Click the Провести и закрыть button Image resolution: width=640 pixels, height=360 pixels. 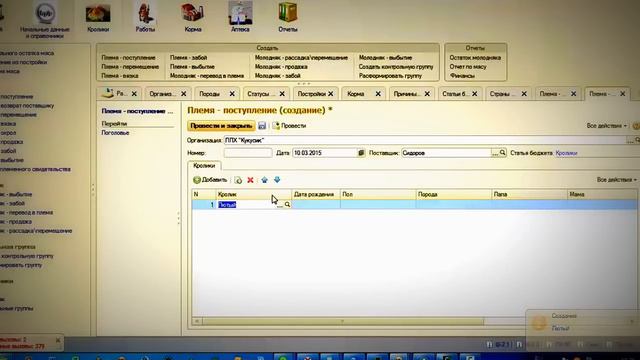(221, 126)
